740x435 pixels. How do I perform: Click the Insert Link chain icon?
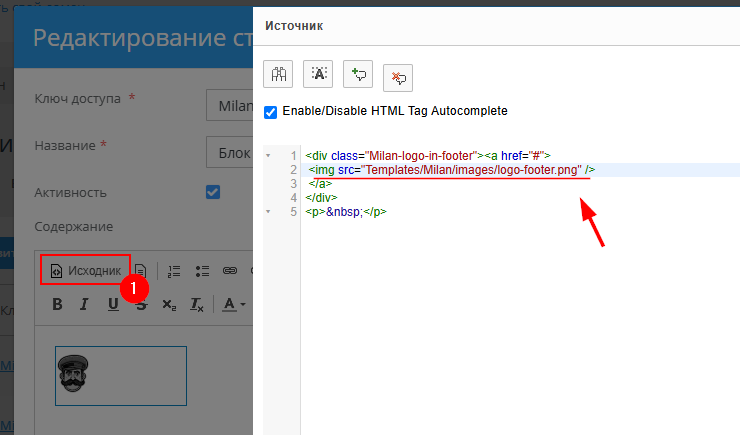point(229,270)
